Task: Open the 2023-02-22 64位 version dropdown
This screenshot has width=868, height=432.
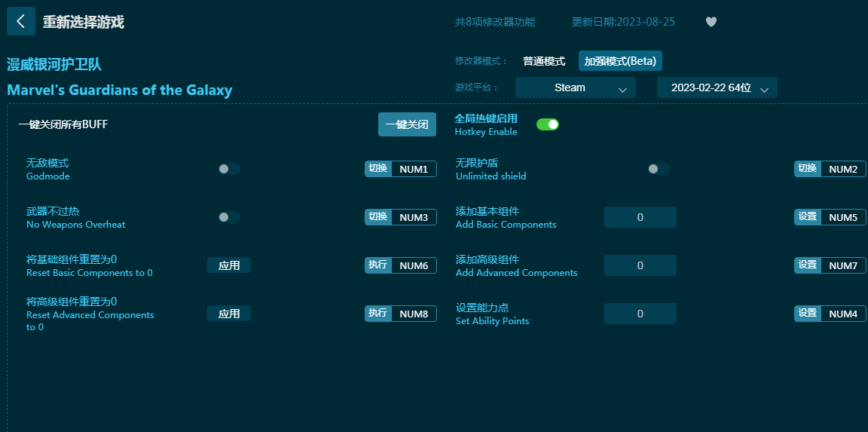Action: (717, 87)
